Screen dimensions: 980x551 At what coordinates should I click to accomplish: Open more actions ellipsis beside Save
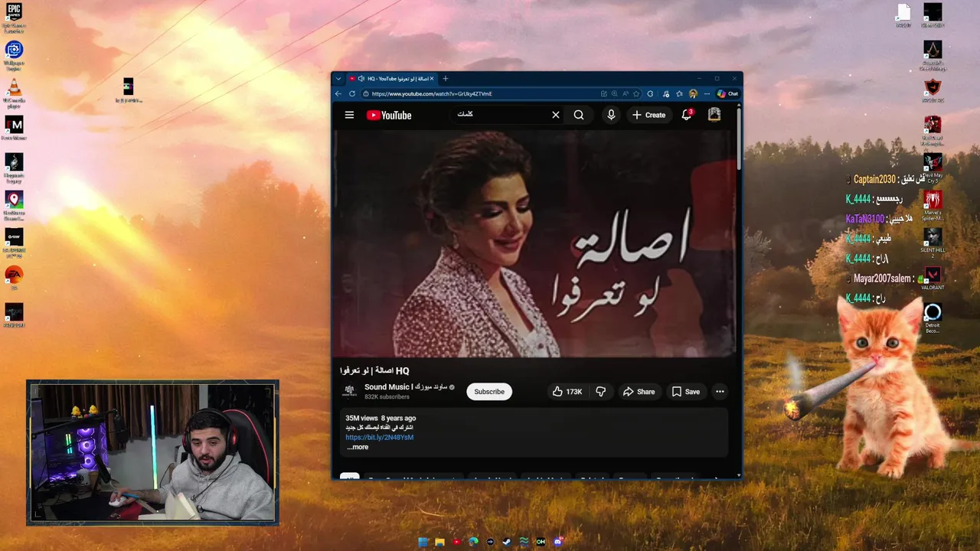tap(720, 392)
